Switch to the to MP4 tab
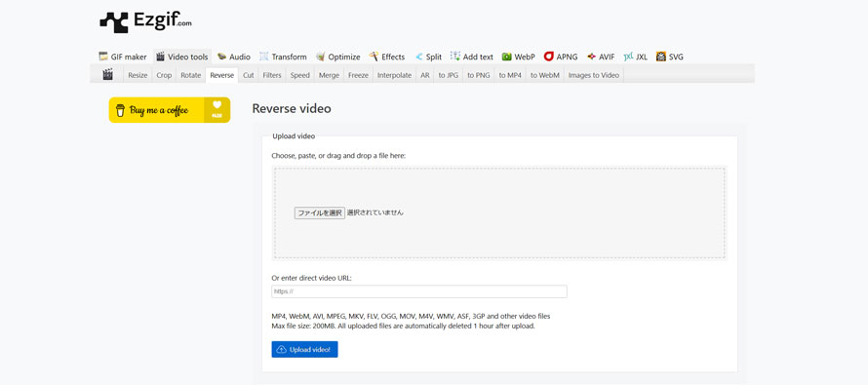This screenshot has height=385, width=868. click(510, 75)
